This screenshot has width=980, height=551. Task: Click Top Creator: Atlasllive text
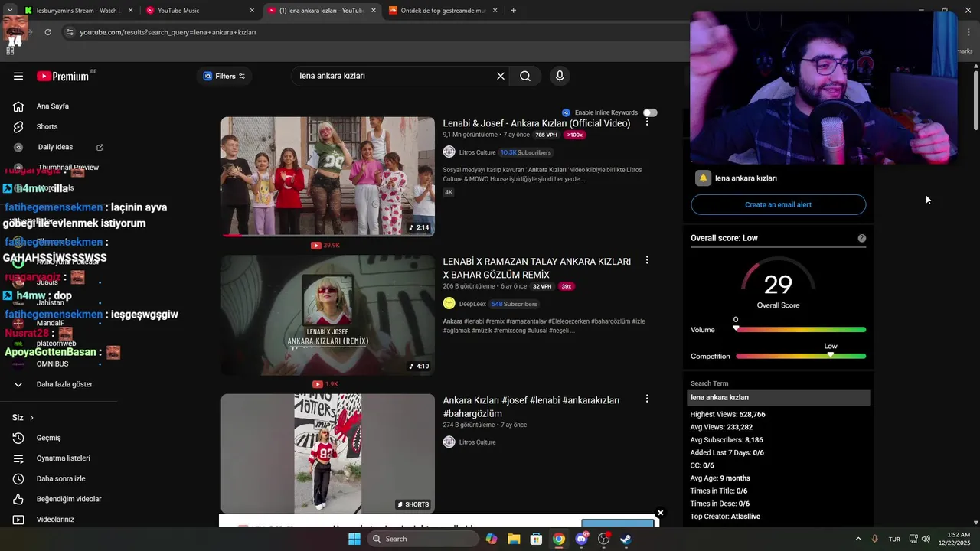click(725, 517)
